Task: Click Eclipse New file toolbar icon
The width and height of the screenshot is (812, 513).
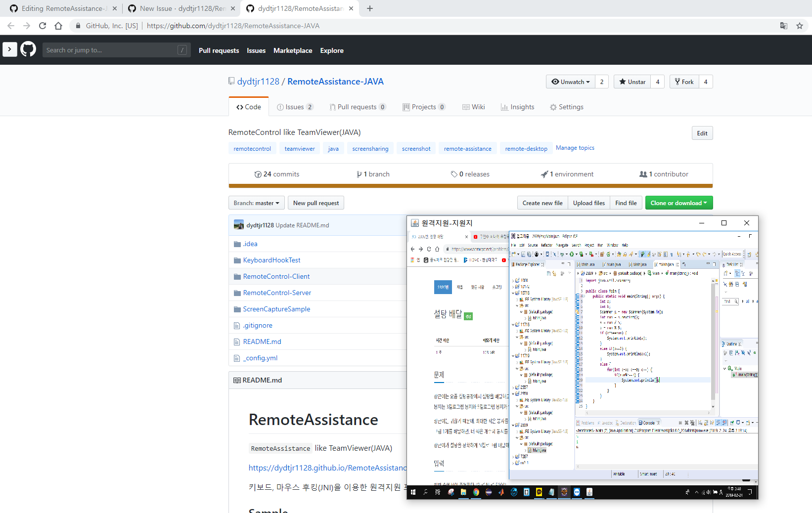Action: pyautogui.click(x=513, y=254)
